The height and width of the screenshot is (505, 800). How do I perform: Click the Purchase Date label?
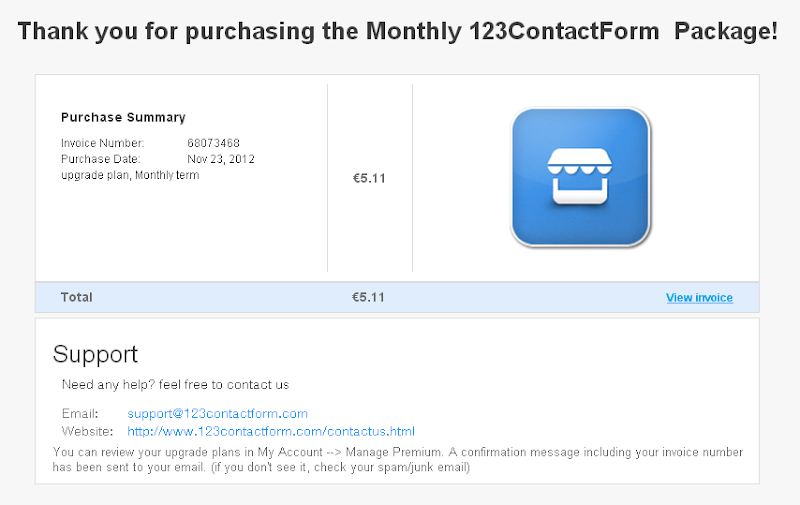coord(101,159)
